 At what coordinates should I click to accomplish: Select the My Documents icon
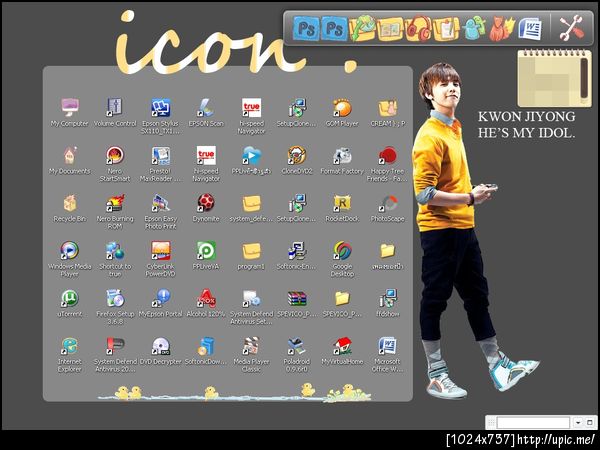tap(69, 160)
